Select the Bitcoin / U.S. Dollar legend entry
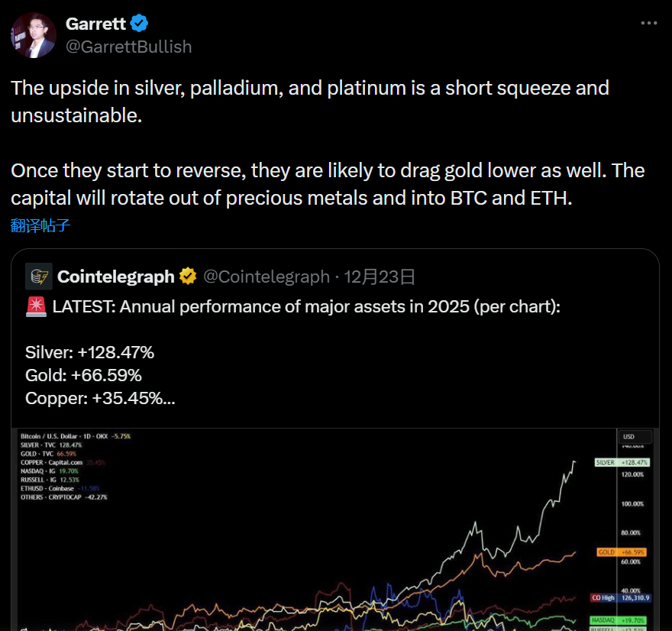 pos(76,436)
